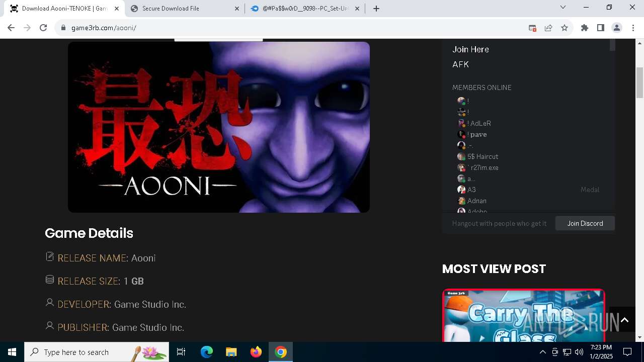This screenshot has height=362, width=644.
Task: Click the page vertical scrollbar
Action: (x=640, y=83)
